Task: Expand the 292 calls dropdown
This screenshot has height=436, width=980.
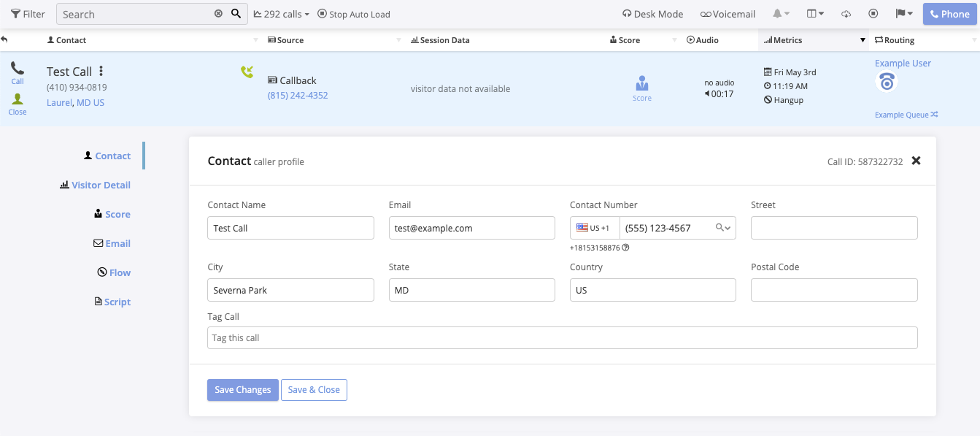Action: 282,14
